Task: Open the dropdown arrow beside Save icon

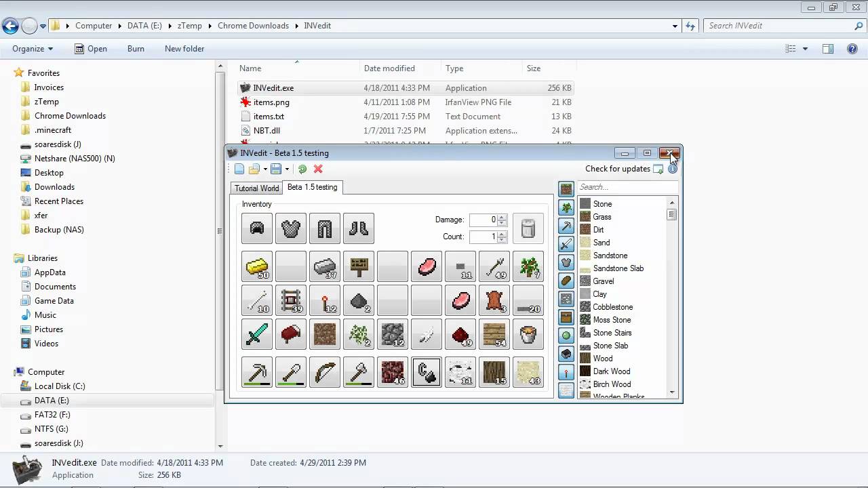Action: click(287, 169)
